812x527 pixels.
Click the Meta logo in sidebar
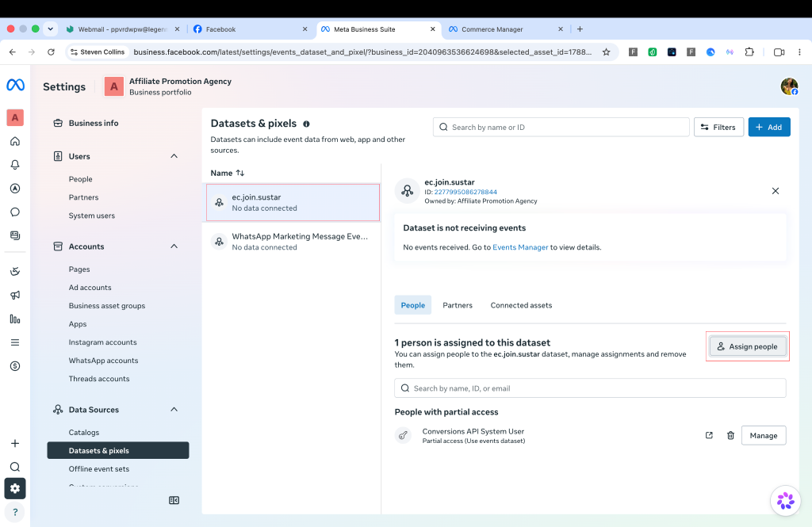(15, 84)
